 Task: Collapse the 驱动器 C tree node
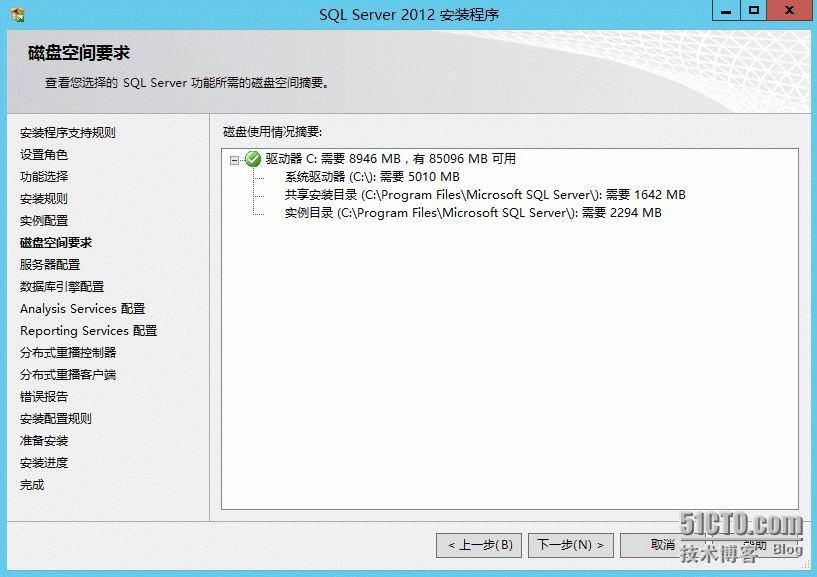[x=234, y=160]
